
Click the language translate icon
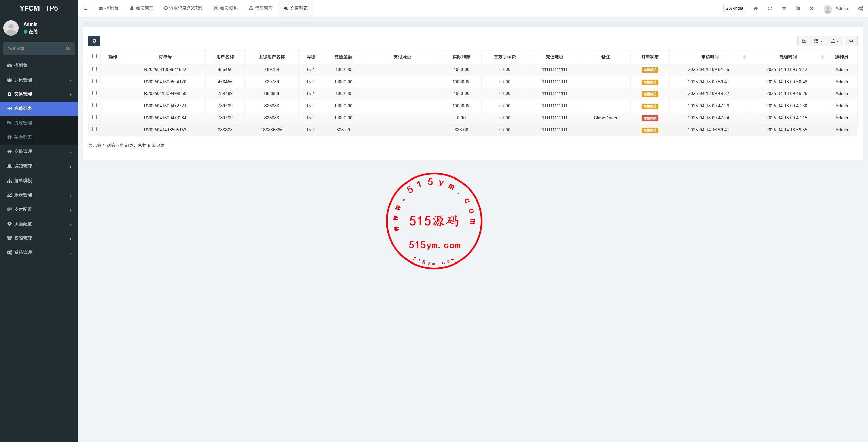[x=798, y=8]
